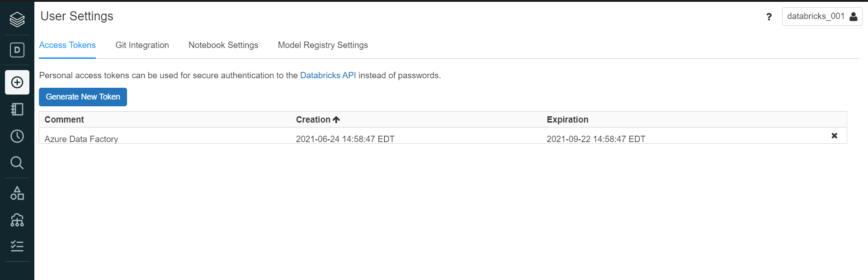
Task: Switch to the Access Tokens tab
Action: click(x=67, y=45)
